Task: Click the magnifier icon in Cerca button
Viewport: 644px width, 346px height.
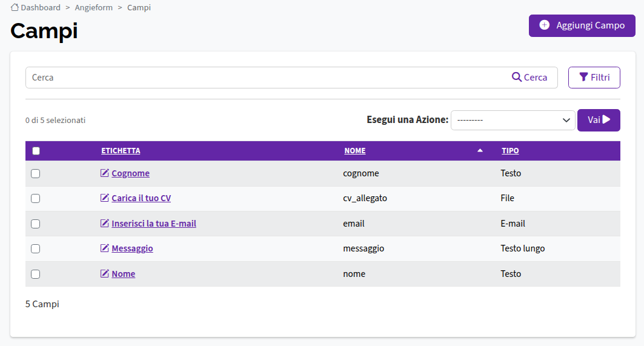Action: click(517, 77)
